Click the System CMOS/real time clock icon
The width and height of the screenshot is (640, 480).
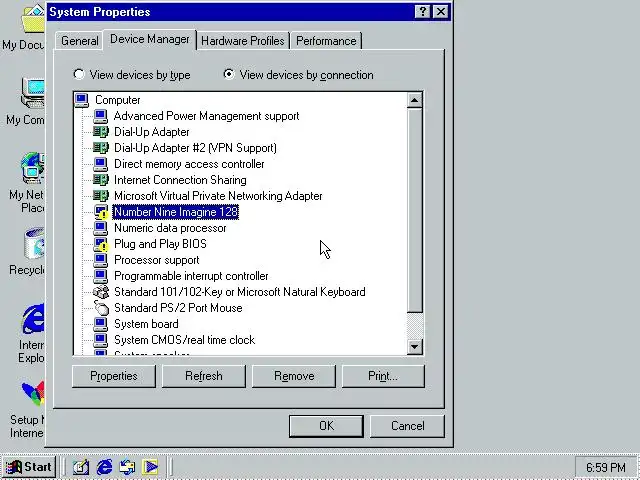pos(100,340)
